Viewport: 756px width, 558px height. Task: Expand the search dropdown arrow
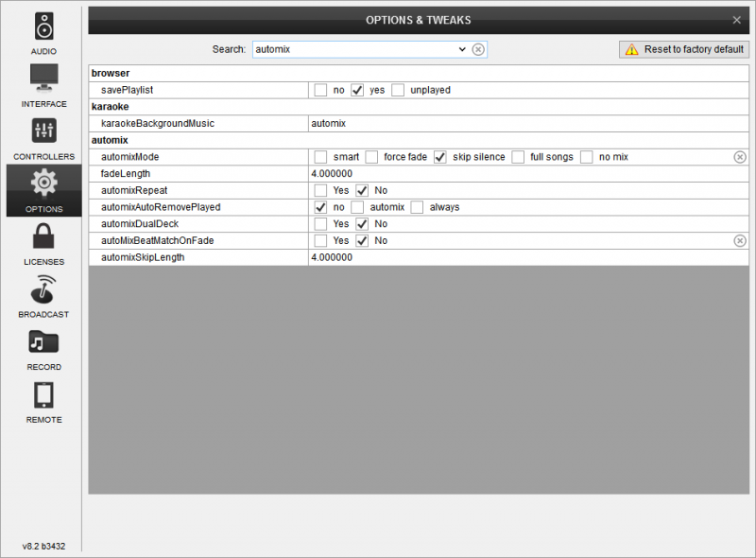[x=461, y=49]
